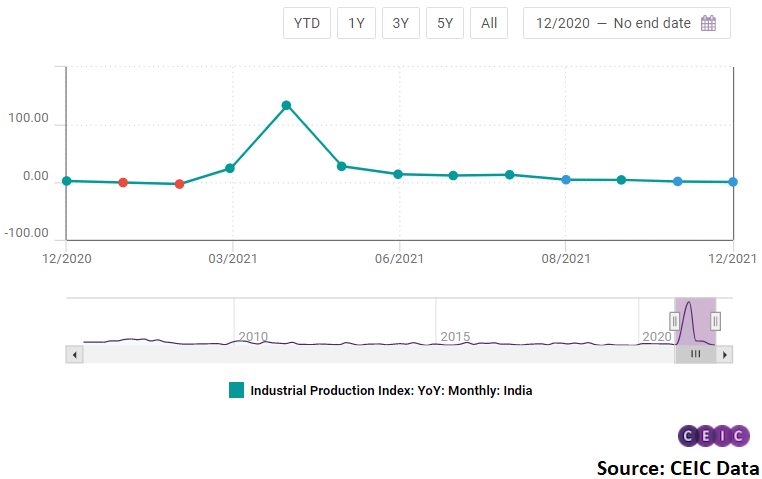
Task: Select the 03/2021 teal data point
Action: 230,168
